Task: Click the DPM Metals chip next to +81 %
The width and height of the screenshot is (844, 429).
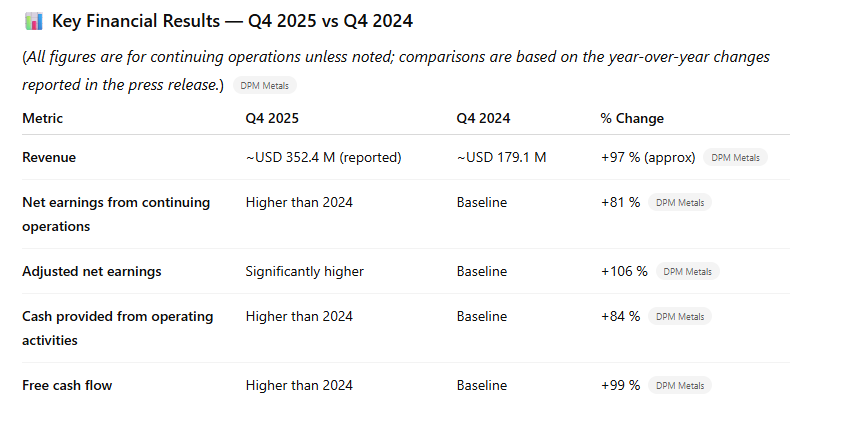Action: click(x=679, y=203)
